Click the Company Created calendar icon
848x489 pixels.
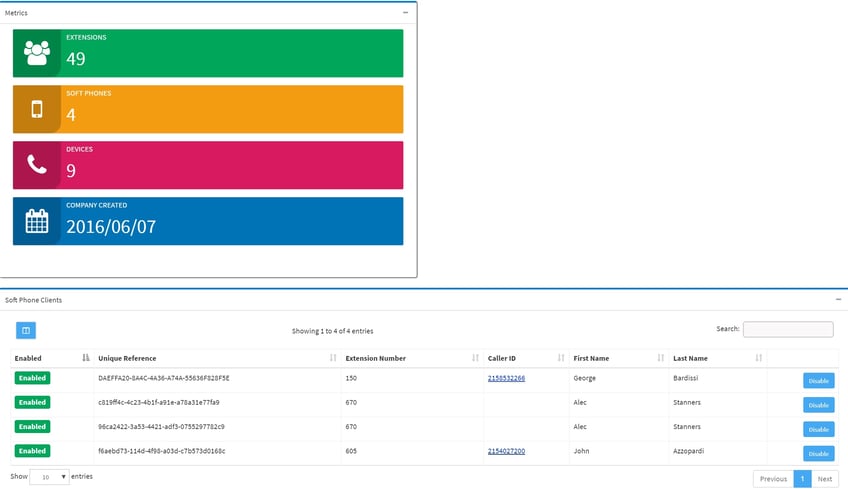pyautogui.click(x=37, y=221)
